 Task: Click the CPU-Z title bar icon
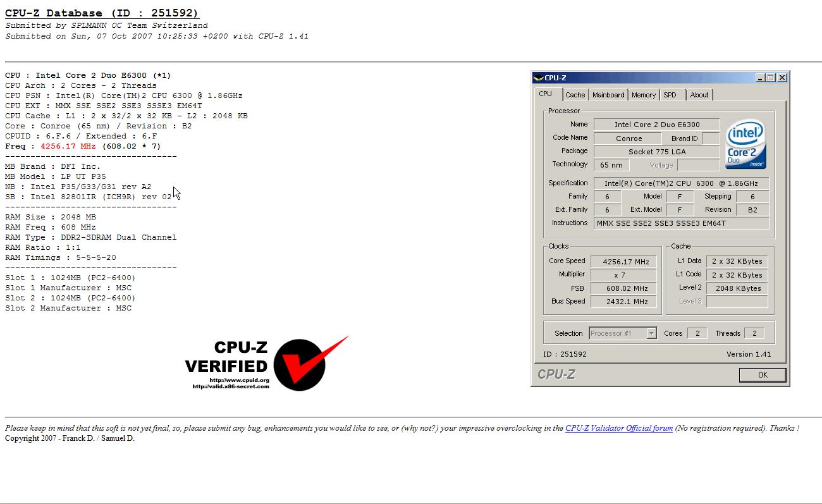click(538, 78)
